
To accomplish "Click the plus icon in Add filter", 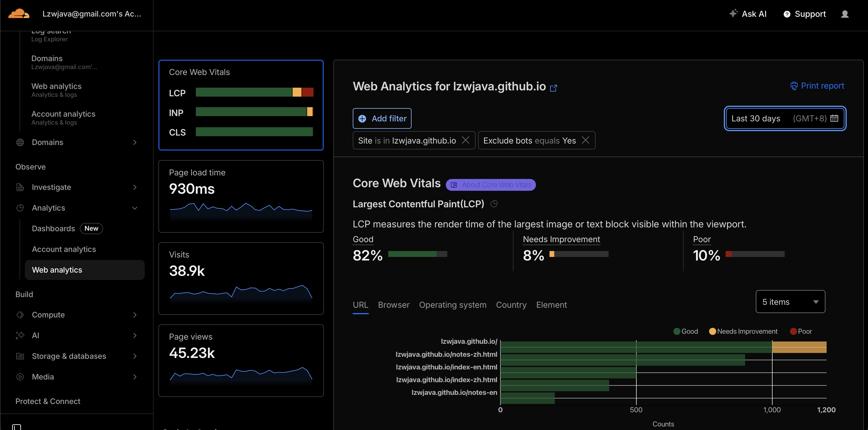I will [x=362, y=118].
